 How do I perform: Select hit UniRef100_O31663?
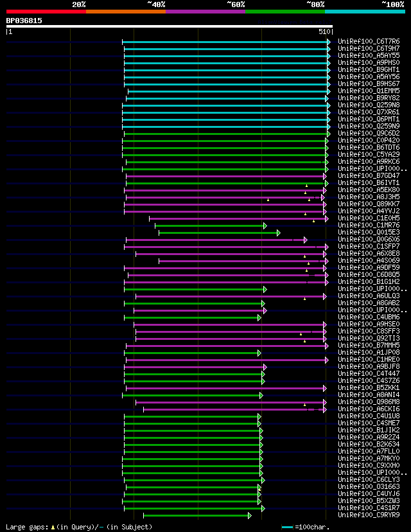coord(369,487)
